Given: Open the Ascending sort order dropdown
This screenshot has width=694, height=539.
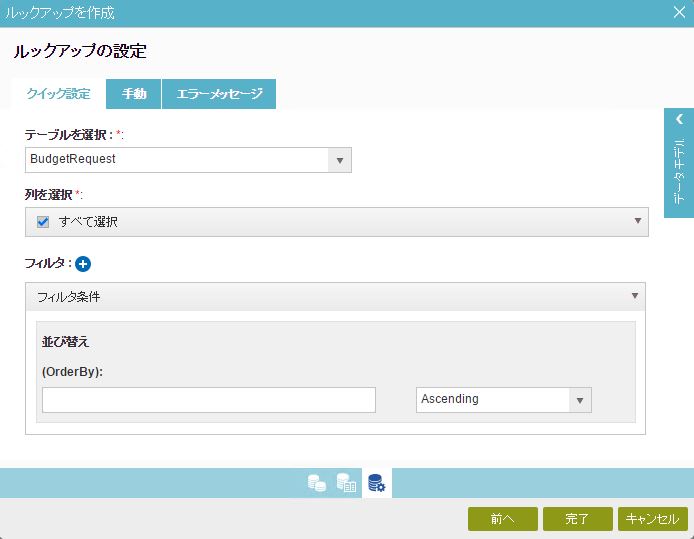Looking at the screenshot, I should (580, 400).
